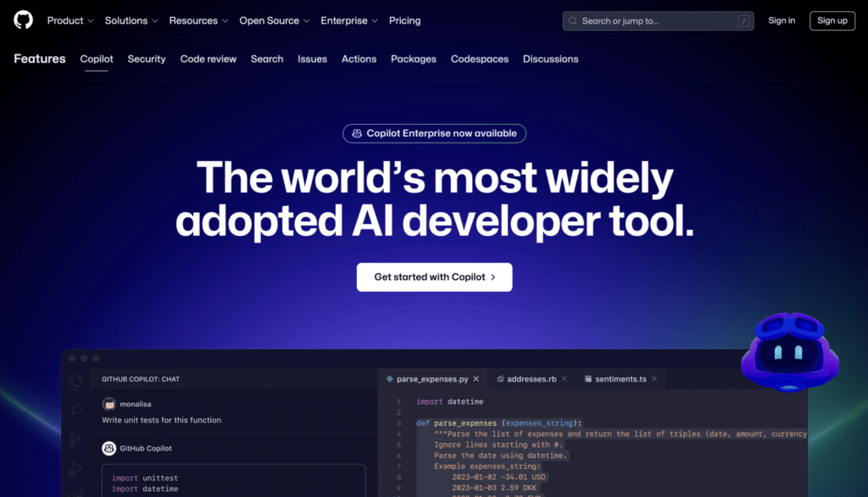Open the Source Control icon in editor sidebar
868x497 pixels.
75,440
